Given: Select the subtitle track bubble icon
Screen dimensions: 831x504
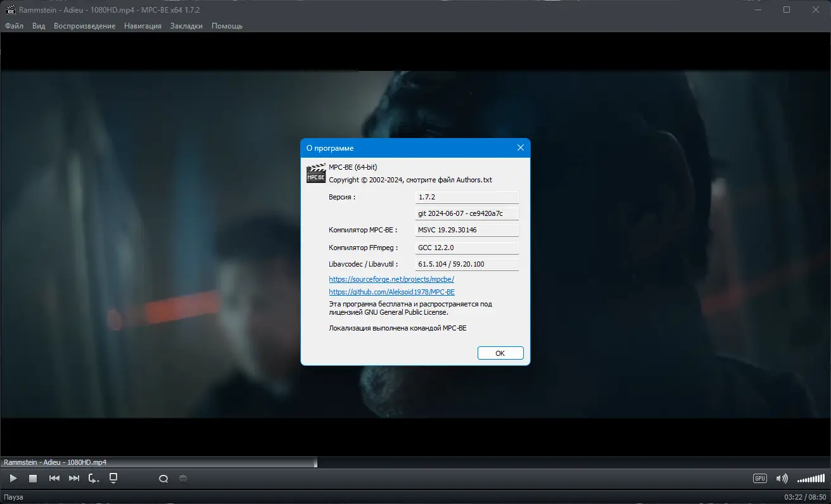Looking at the screenshot, I should [x=183, y=479].
